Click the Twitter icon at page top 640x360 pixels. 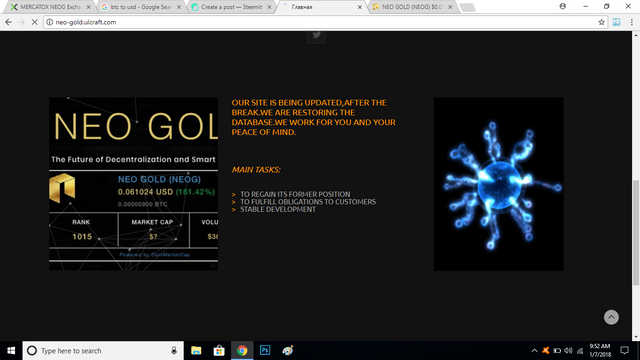click(x=316, y=36)
